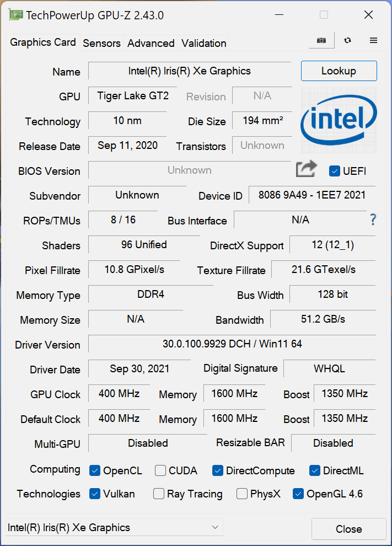Click the Bus Interface question mark
This screenshot has height=546, width=392.
(373, 220)
